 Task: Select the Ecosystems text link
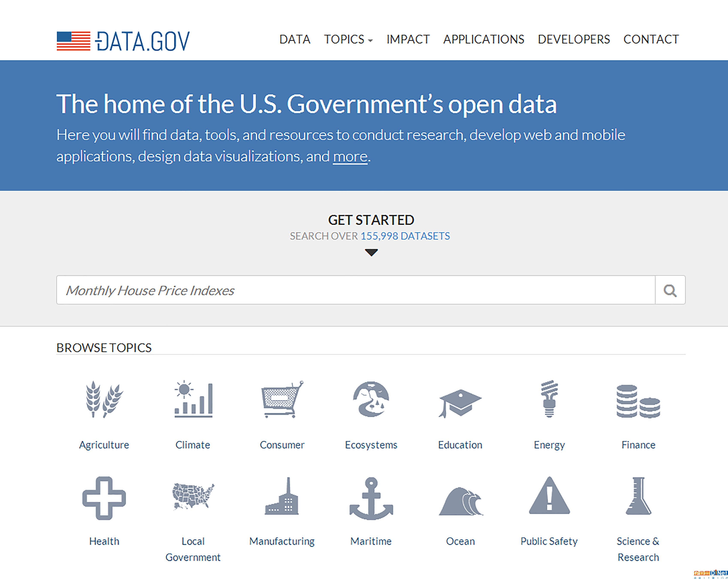pyautogui.click(x=371, y=445)
